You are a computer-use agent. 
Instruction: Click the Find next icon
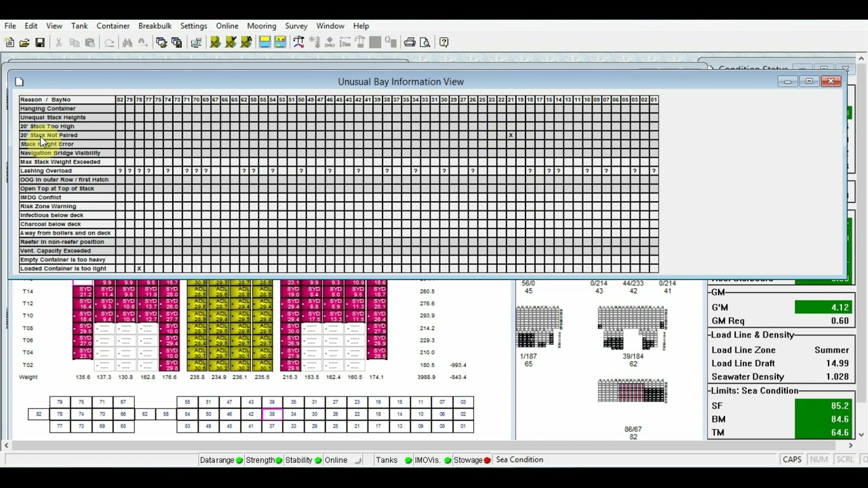click(142, 43)
